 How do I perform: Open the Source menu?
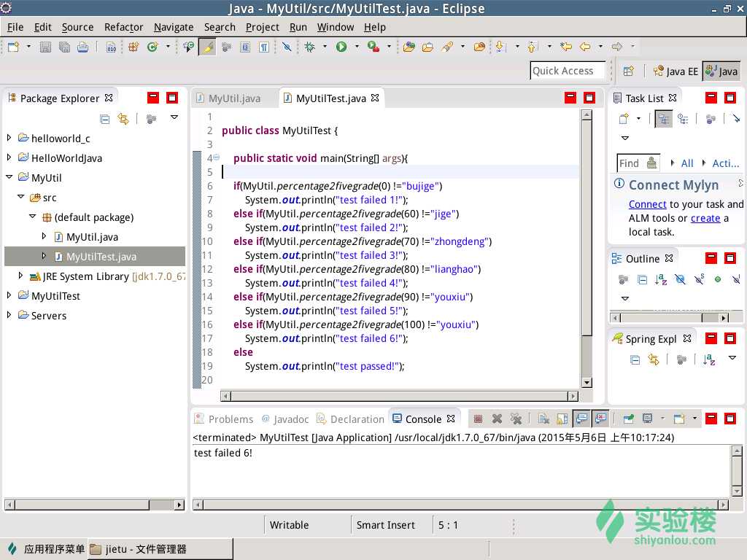point(77,27)
